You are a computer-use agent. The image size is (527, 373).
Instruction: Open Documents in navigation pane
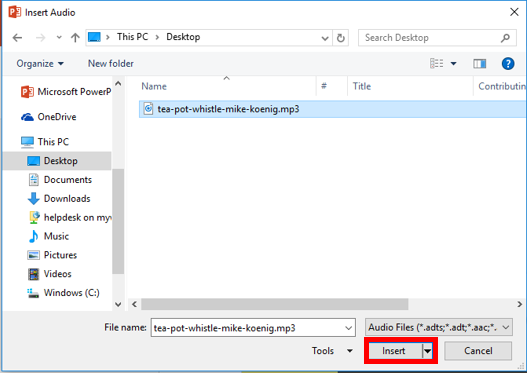[59, 180]
